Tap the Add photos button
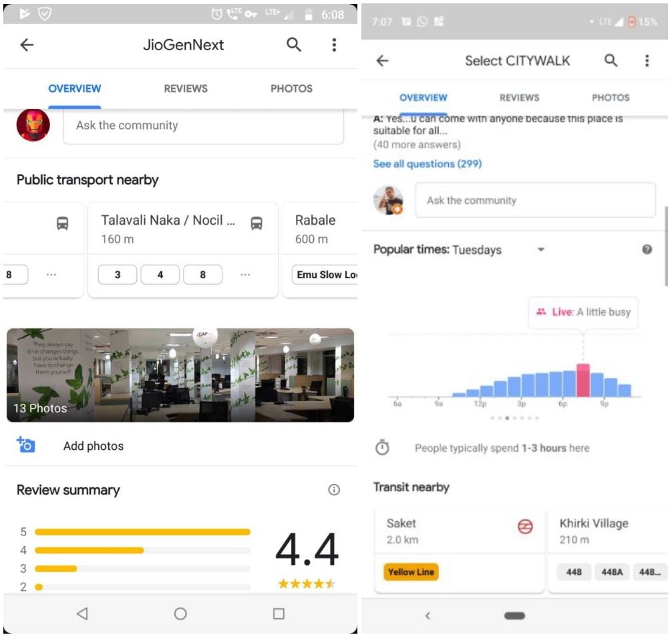This screenshot has width=672, height=639. (94, 446)
